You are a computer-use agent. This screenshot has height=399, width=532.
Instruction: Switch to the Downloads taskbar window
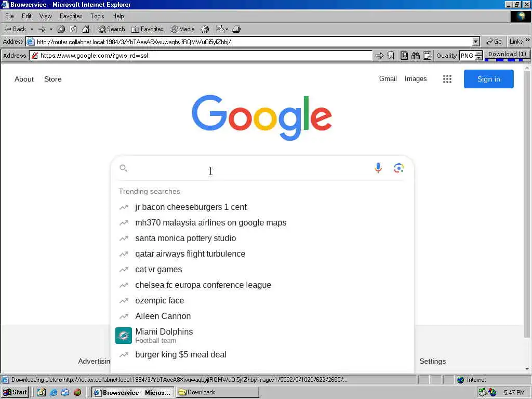point(218,392)
